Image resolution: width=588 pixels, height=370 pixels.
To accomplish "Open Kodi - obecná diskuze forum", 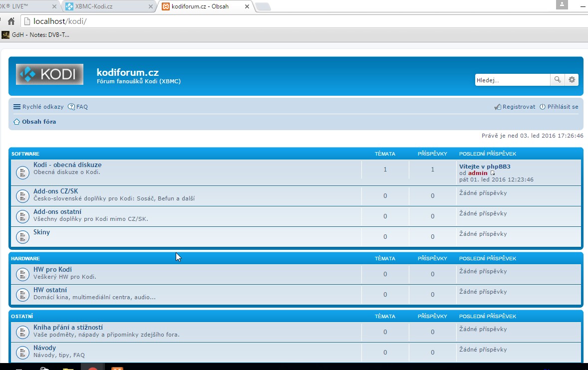I will pyautogui.click(x=67, y=165).
